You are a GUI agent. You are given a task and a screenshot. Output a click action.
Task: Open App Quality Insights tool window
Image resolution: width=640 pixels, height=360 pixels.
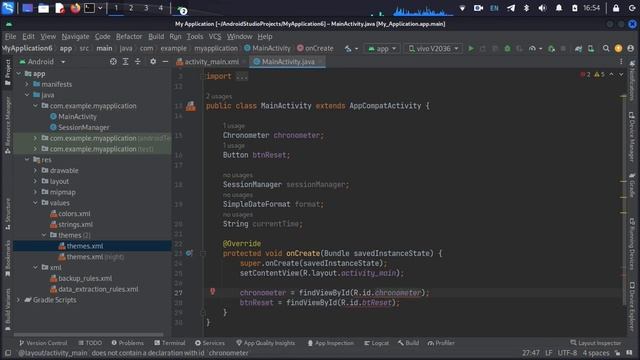pos(265,343)
